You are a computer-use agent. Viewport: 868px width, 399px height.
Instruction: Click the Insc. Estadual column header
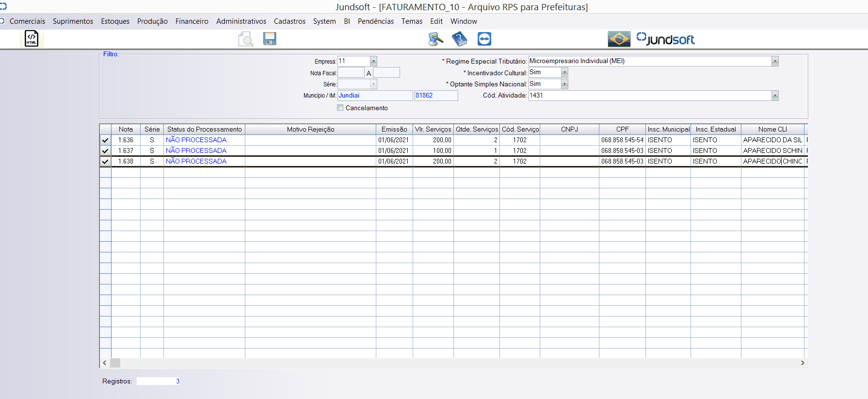[716, 129]
